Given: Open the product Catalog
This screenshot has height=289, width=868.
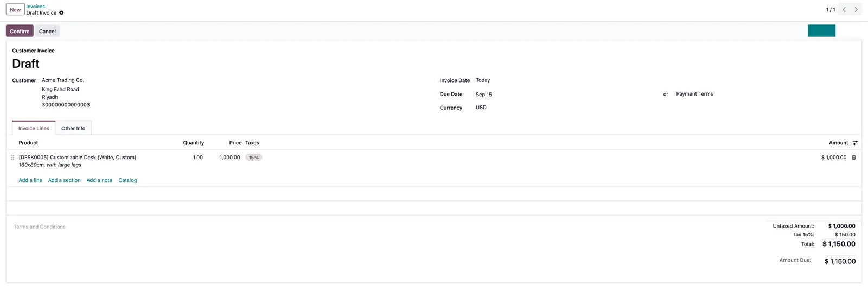Looking at the screenshot, I should 127,180.
